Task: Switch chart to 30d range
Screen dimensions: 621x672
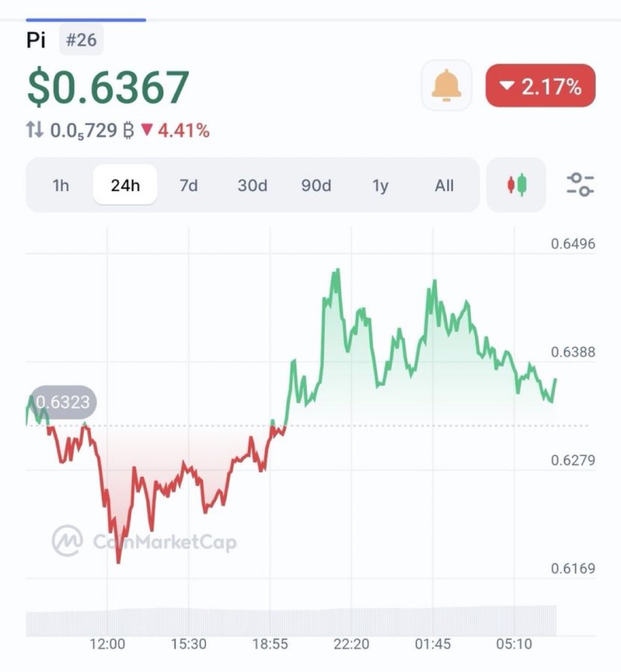Action: pyautogui.click(x=252, y=186)
